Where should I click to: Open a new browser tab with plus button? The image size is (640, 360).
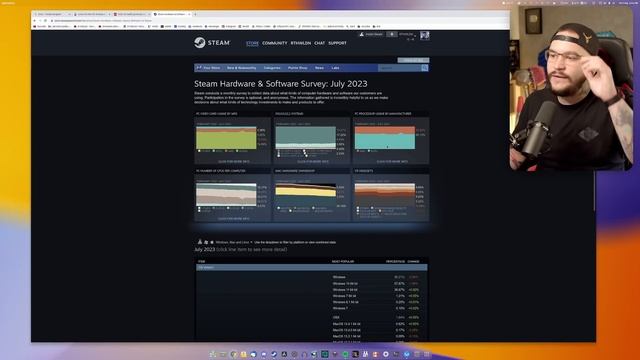click(x=195, y=14)
